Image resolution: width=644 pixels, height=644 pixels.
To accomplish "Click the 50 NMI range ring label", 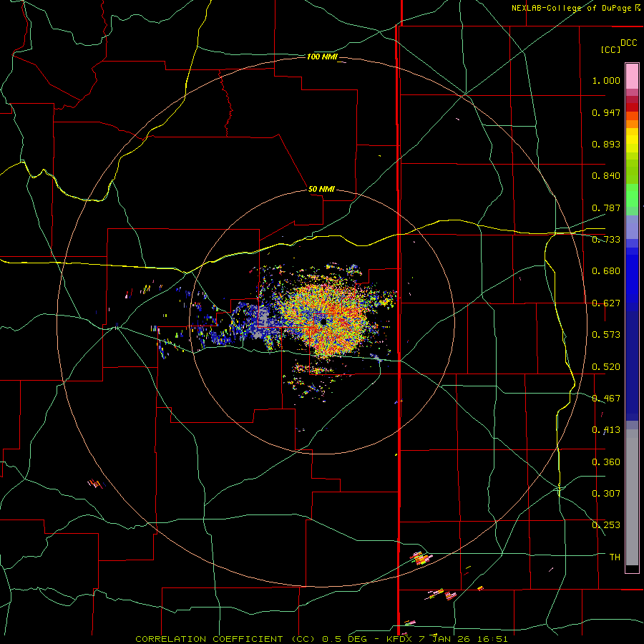I will pos(321,189).
